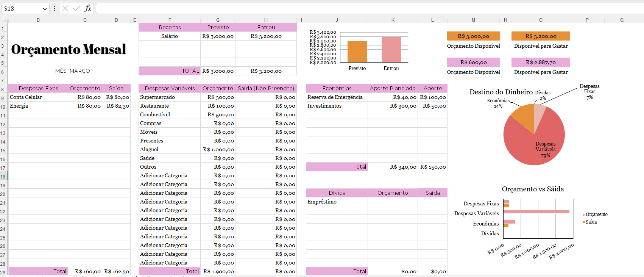Click the R$ 2.887,70 pink summary box
Viewport: 644px width, 277px height.
(x=541, y=62)
